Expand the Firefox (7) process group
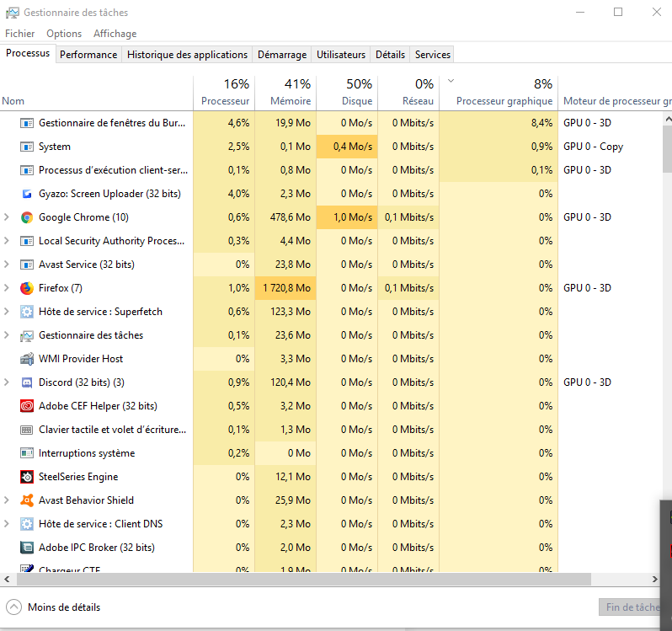The image size is (672, 631). point(7,288)
